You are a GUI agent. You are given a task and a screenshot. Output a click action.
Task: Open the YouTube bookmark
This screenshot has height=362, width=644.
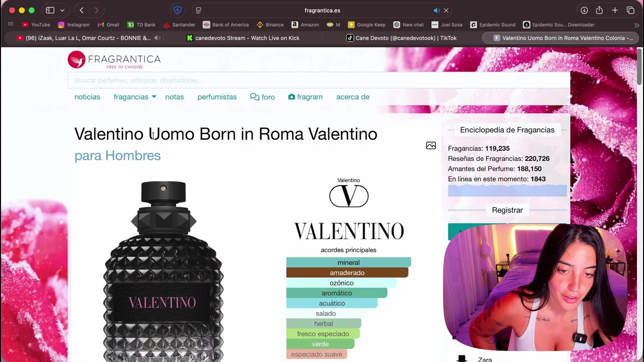tap(36, 25)
